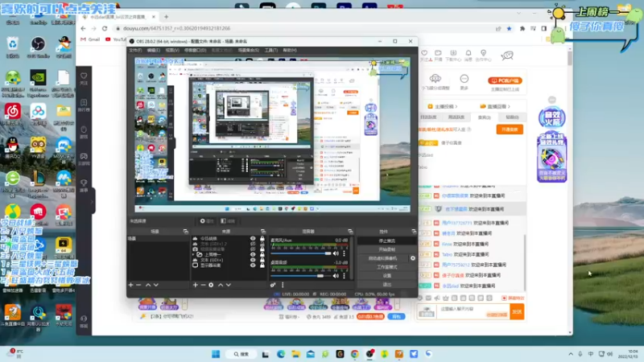Open the mixer toolbar three-dot menu
Screen dimensions: 644x362
[283, 285]
